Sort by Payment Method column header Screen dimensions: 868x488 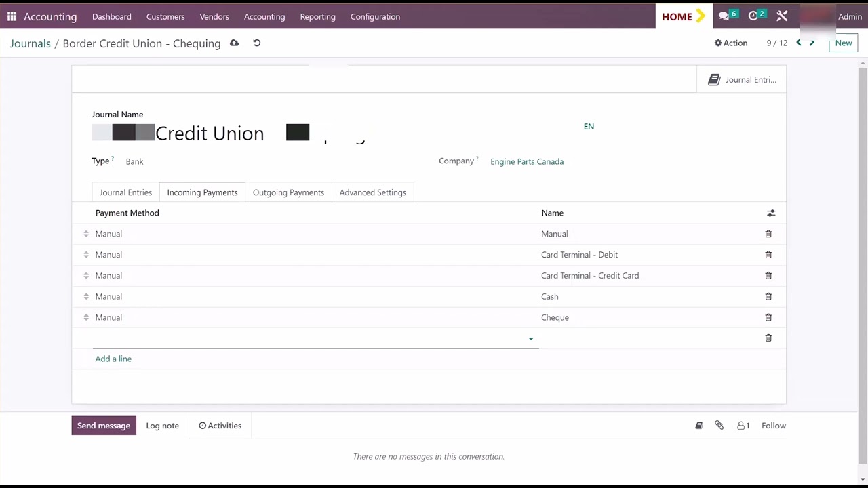(127, 213)
